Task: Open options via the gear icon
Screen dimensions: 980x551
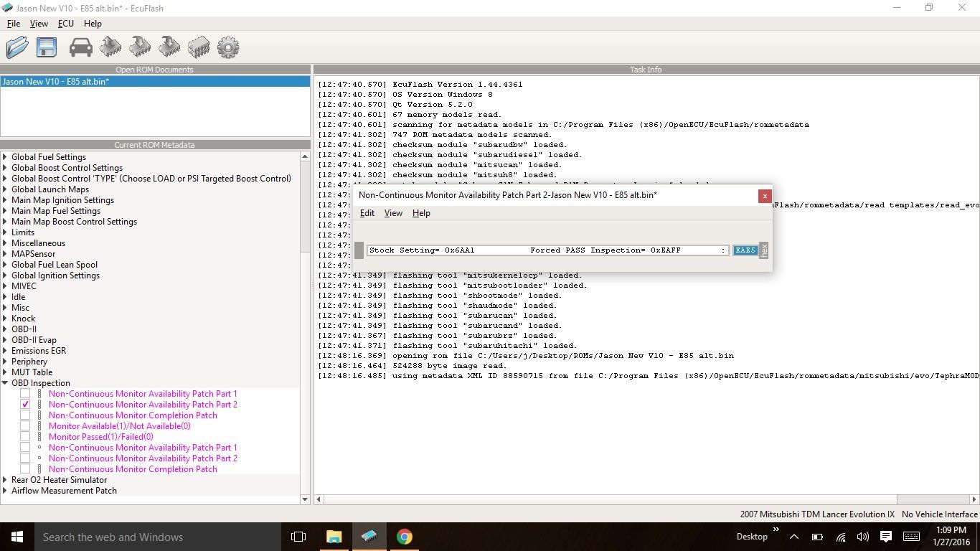Action: point(228,47)
